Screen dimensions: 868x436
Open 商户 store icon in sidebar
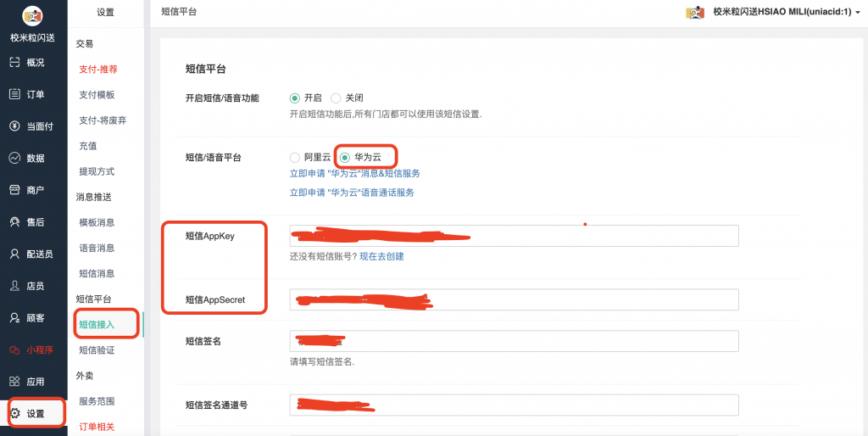[x=15, y=190]
